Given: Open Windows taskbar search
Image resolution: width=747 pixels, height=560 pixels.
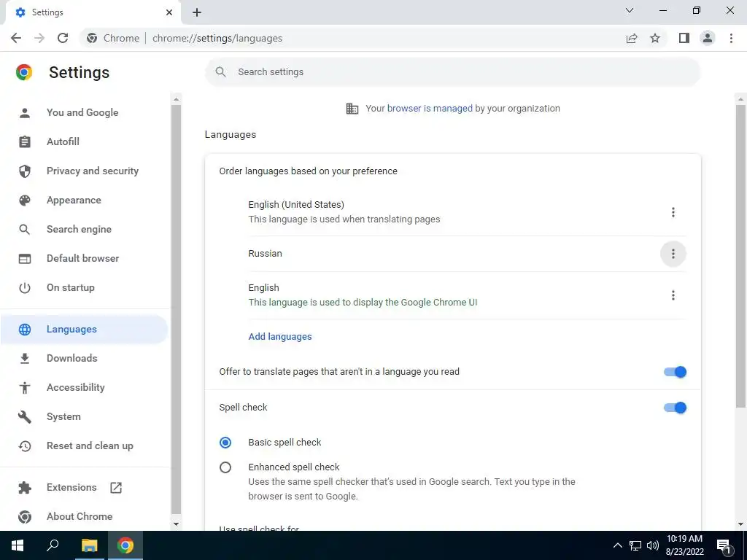Looking at the screenshot, I should click(x=53, y=545).
